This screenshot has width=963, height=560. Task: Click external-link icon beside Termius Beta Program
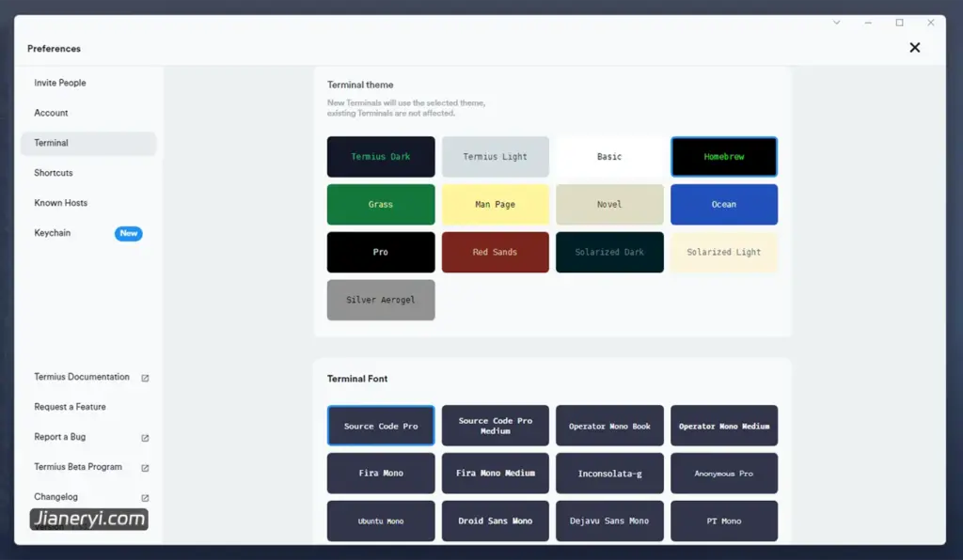click(x=145, y=468)
